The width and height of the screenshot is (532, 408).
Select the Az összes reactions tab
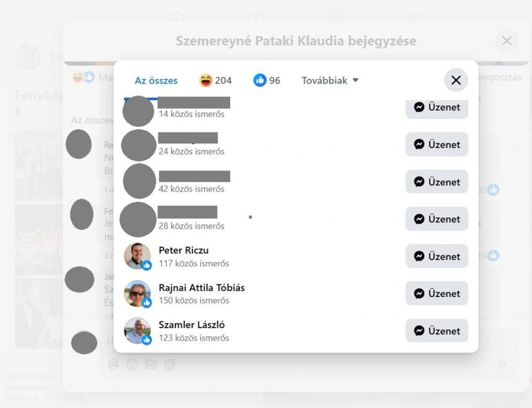[x=156, y=80]
